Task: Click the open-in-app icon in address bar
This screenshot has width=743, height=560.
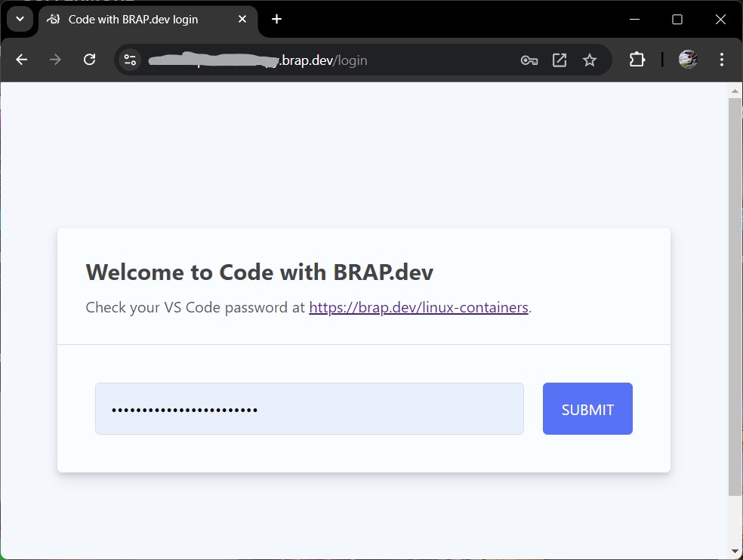Action: coord(560,60)
